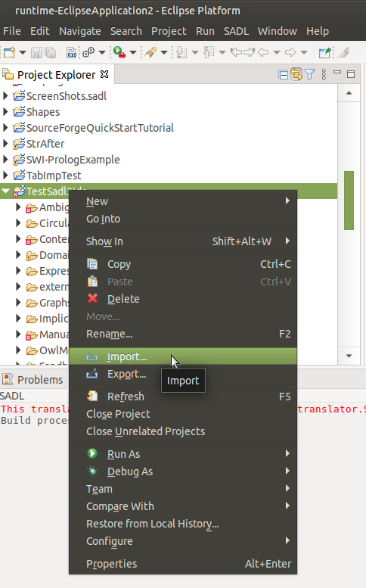Choose Close Project in the context menu
This screenshot has height=588, width=366.
[x=183, y=414]
